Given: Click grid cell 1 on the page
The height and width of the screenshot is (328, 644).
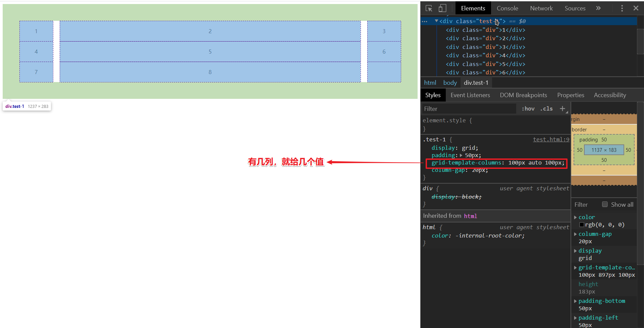Looking at the screenshot, I should point(36,31).
